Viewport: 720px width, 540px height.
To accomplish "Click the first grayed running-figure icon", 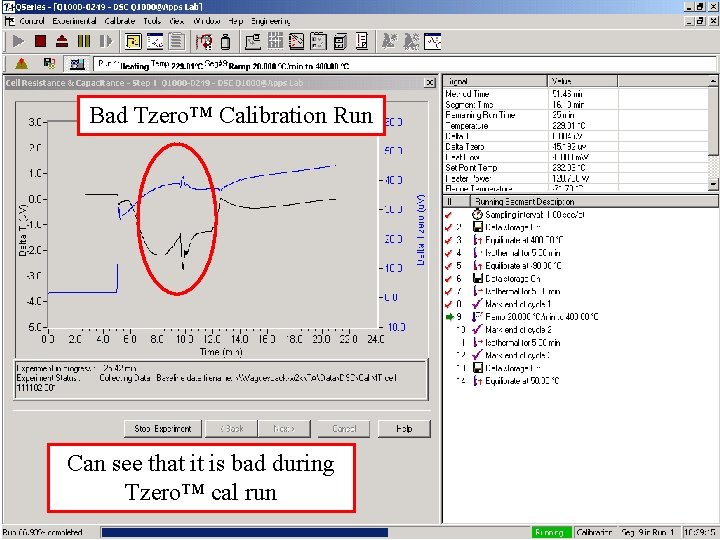I will tap(389, 41).
